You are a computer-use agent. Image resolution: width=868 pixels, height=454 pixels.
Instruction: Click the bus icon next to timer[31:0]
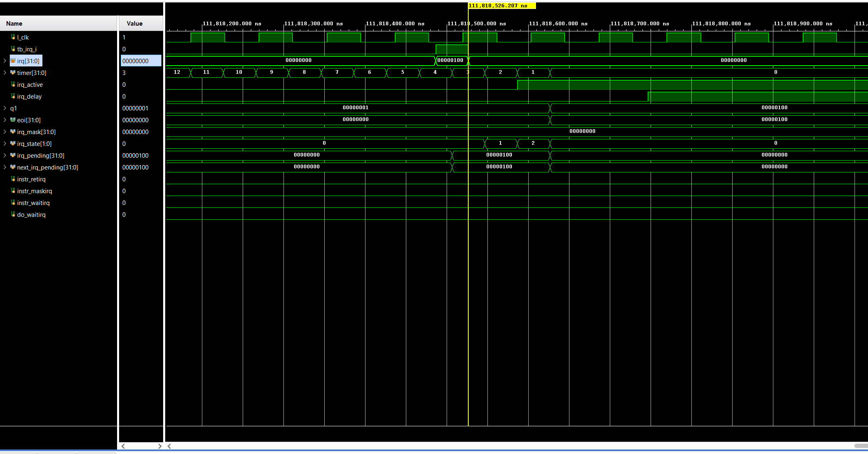coord(13,73)
